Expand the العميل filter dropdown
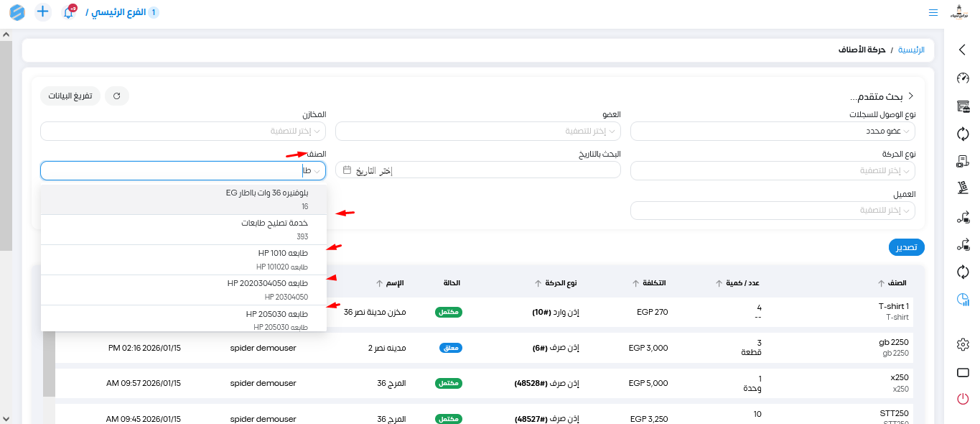The height and width of the screenshot is (424, 980). [773, 210]
